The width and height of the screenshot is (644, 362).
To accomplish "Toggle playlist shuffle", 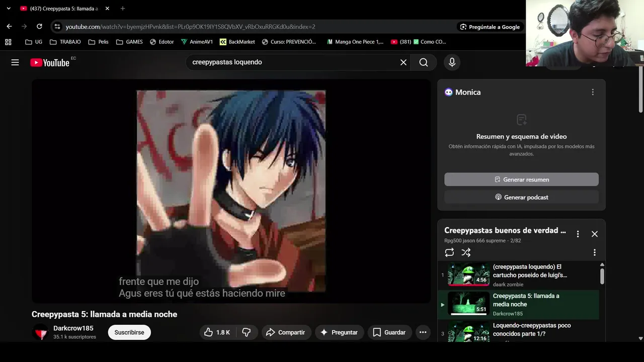I will tap(466, 252).
